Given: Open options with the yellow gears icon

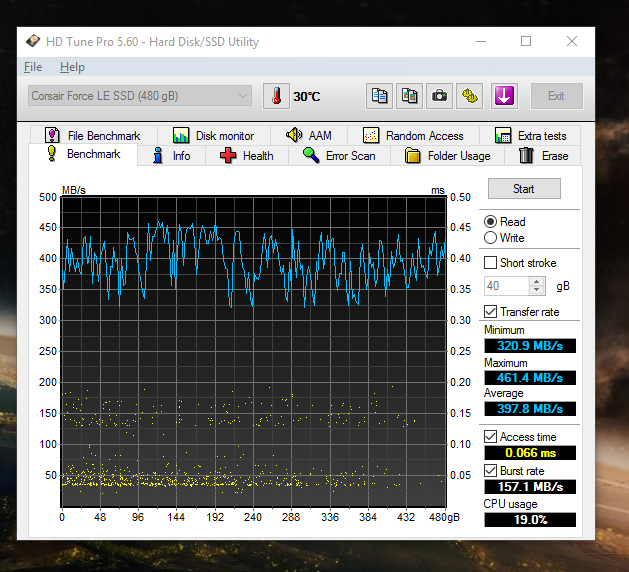Looking at the screenshot, I should (x=471, y=96).
